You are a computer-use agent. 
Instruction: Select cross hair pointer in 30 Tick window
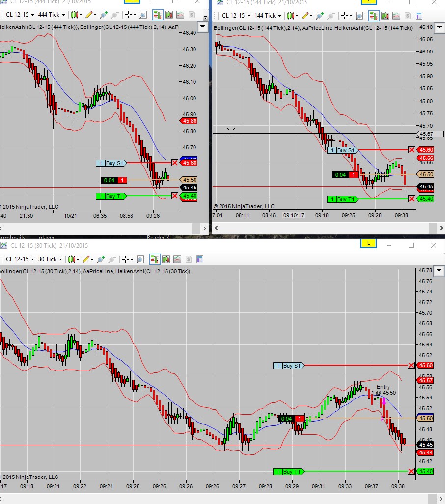tap(127, 259)
